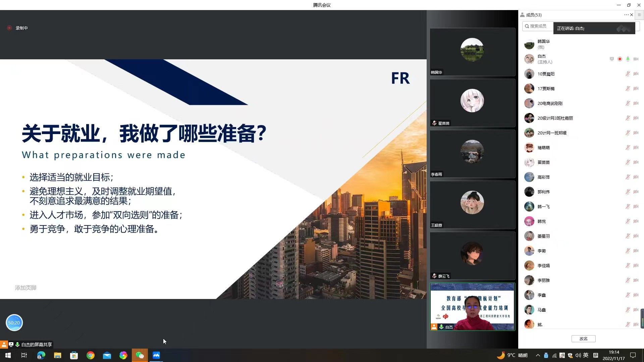Viewport: 644px width, 362px height.
Task: Click the 改名 rename button
Action: click(x=583, y=339)
